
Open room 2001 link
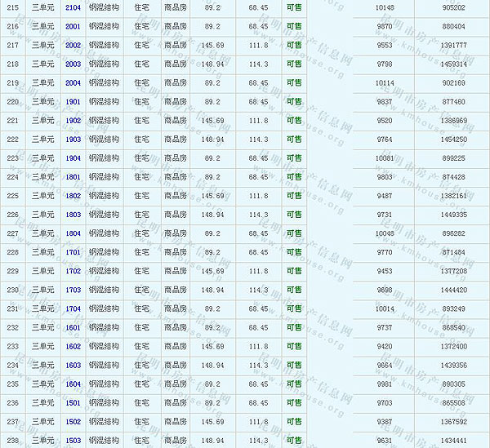click(73, 26)
